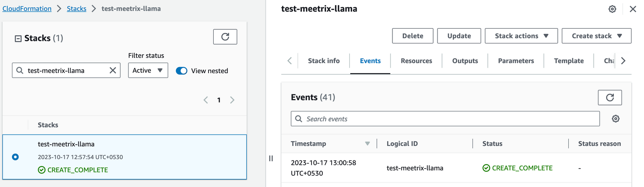The image size is (644, 187).
Task: Open the Stack info tab
Action: (x=324, y=61)
